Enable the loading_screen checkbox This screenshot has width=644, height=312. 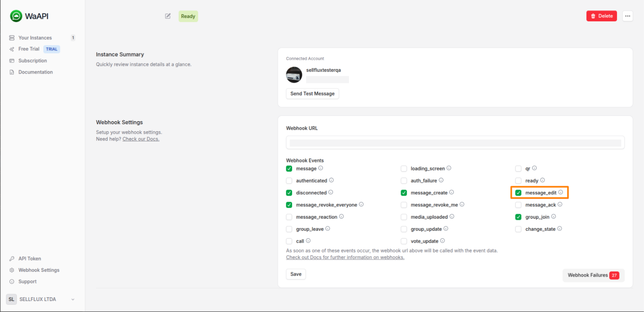(404, 169)
